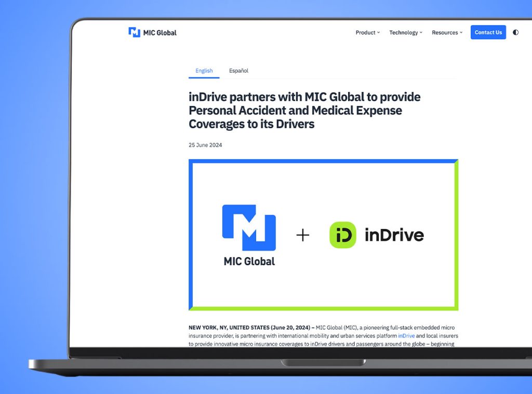Image resolution: width=532 pixels, height=394 pixels.
Task: Click the green inDrive iD app icon
Action: pyautogui.click(x=343, y=235)
